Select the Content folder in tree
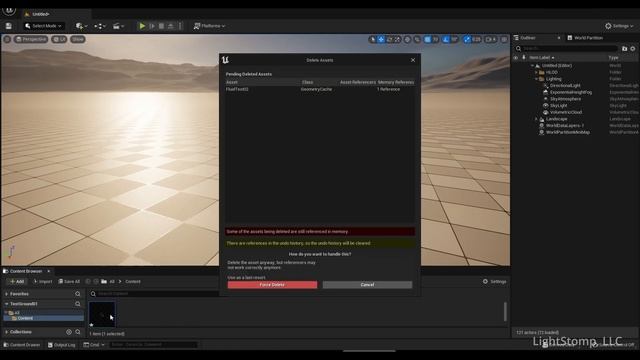Screen dimensions: 640x360 click(x=44, y=318)
